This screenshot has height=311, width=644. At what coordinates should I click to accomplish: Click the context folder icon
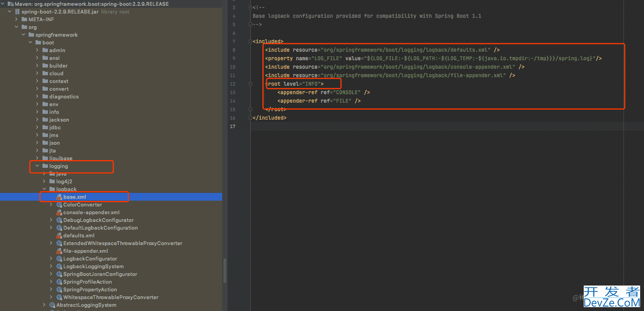point(45,81)
